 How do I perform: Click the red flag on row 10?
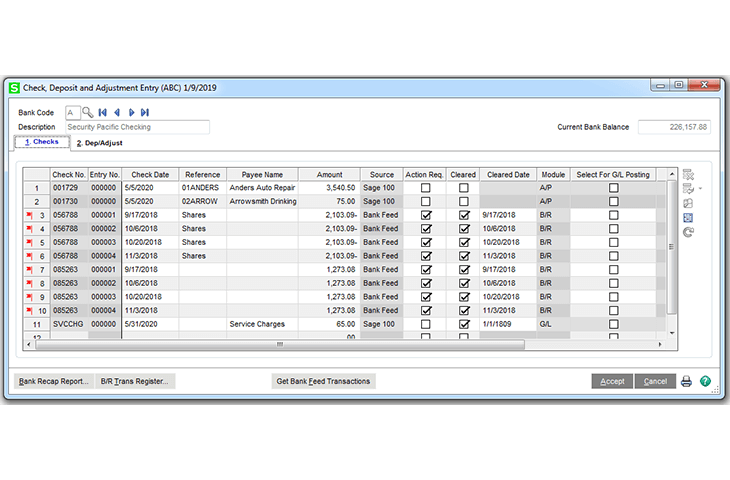[29, 310]
